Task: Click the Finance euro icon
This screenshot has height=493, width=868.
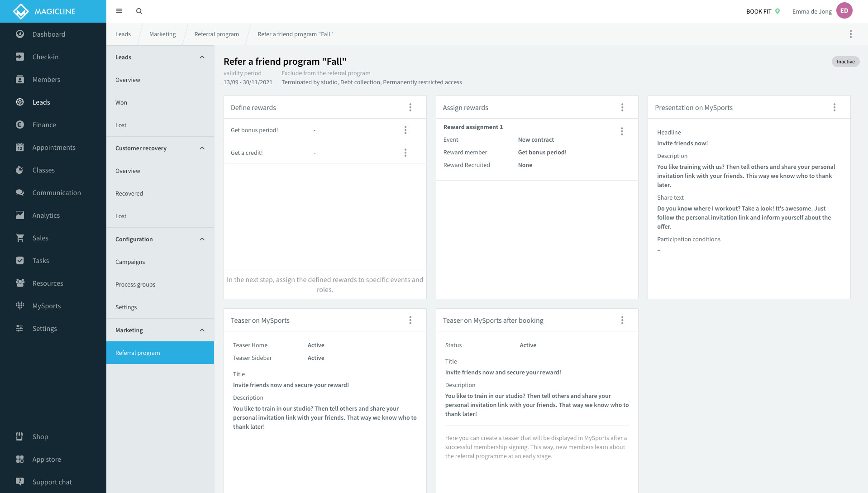Action: (20, 125)
